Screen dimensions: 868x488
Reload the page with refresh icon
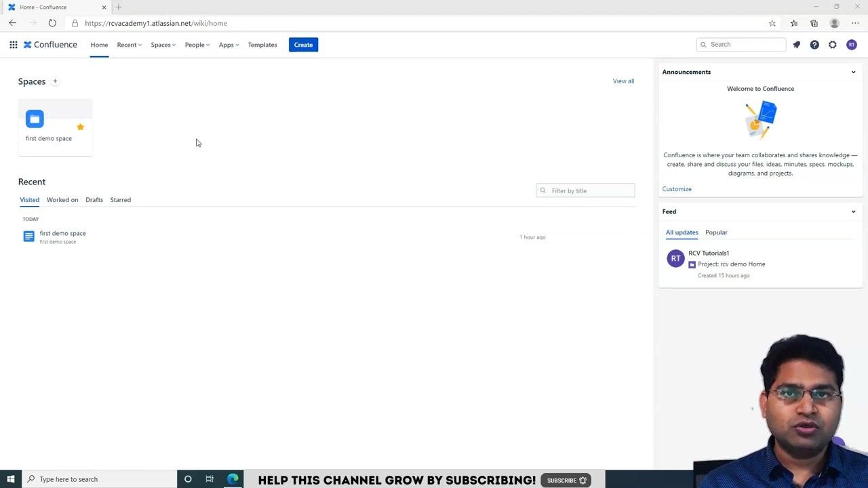[52, 23]
